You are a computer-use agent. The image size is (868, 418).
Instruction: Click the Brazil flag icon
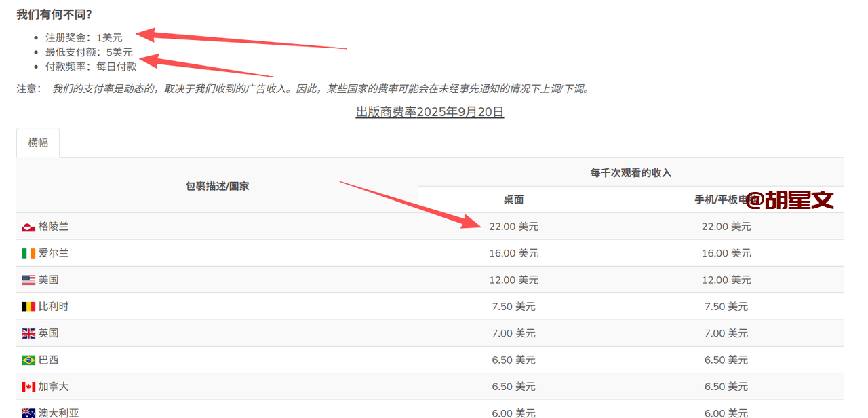[28, 360]
